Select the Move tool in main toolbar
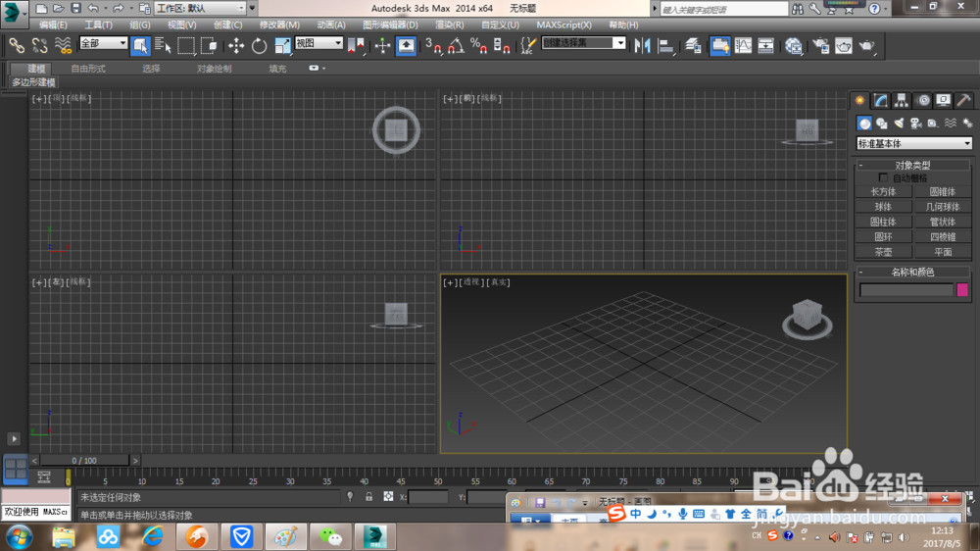980x551 pixels. tap(236, 45)
